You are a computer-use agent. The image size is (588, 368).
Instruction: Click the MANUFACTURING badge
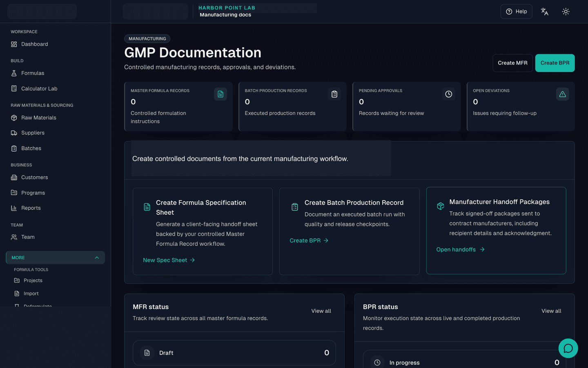[x=147, y=39]
